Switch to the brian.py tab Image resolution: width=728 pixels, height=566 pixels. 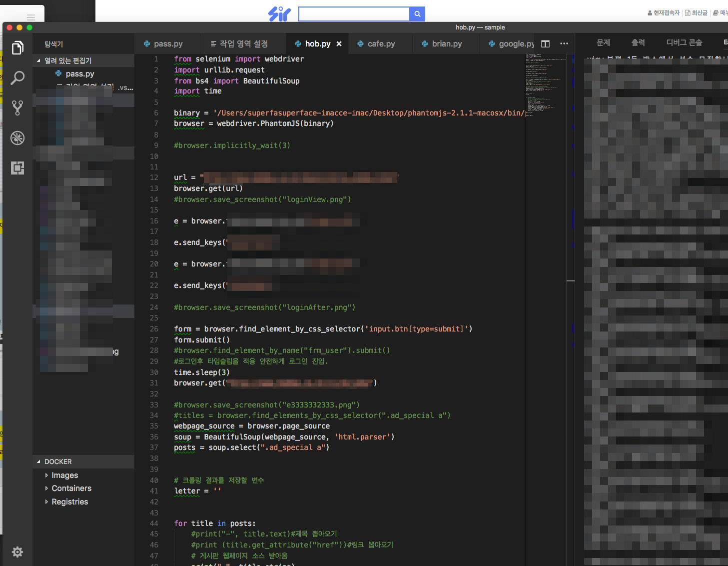click(x=446, y=44)
